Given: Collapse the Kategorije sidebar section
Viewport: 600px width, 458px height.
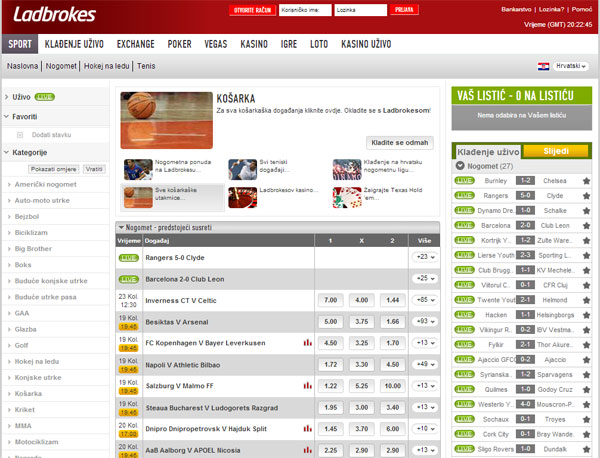Looking at the screenshot, I should (7, 152).
